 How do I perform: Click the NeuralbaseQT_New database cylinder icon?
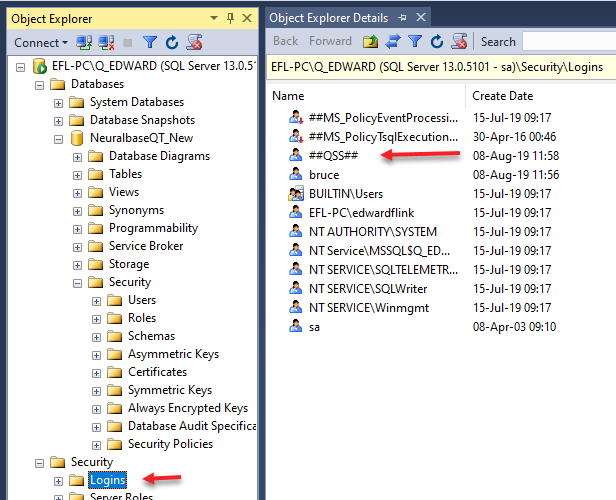77,138
